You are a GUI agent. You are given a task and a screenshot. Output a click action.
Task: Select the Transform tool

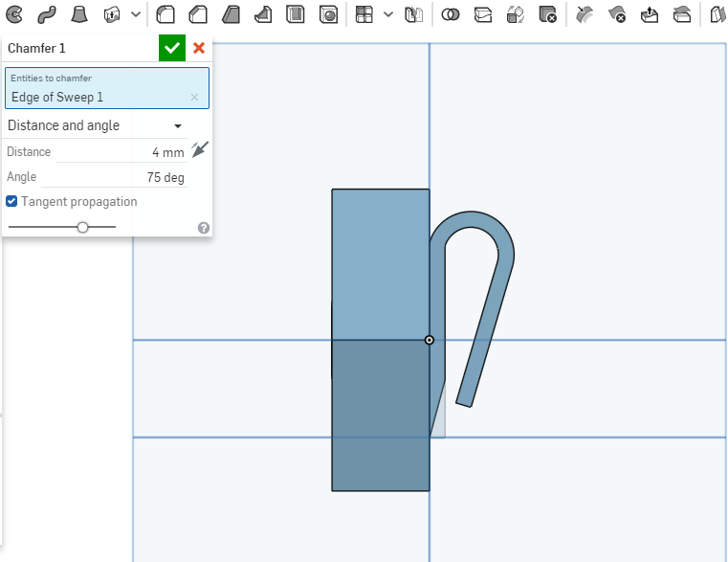(x=516, y=15)
